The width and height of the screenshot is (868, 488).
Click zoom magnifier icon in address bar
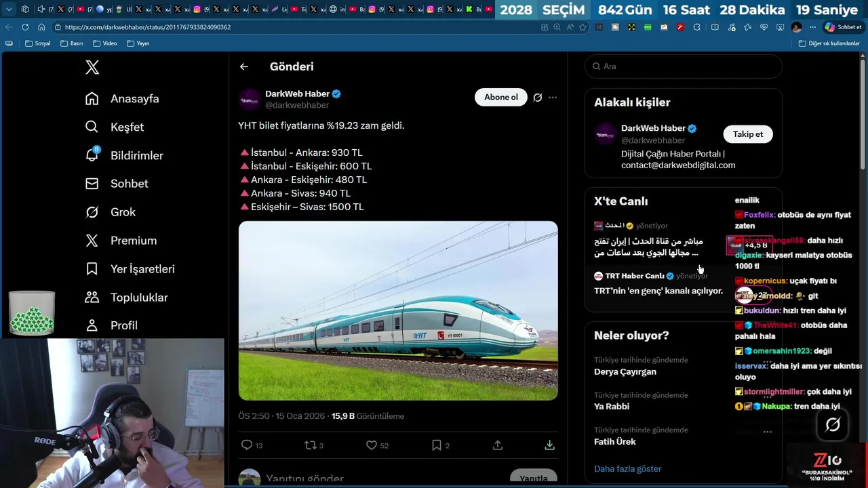557,27
